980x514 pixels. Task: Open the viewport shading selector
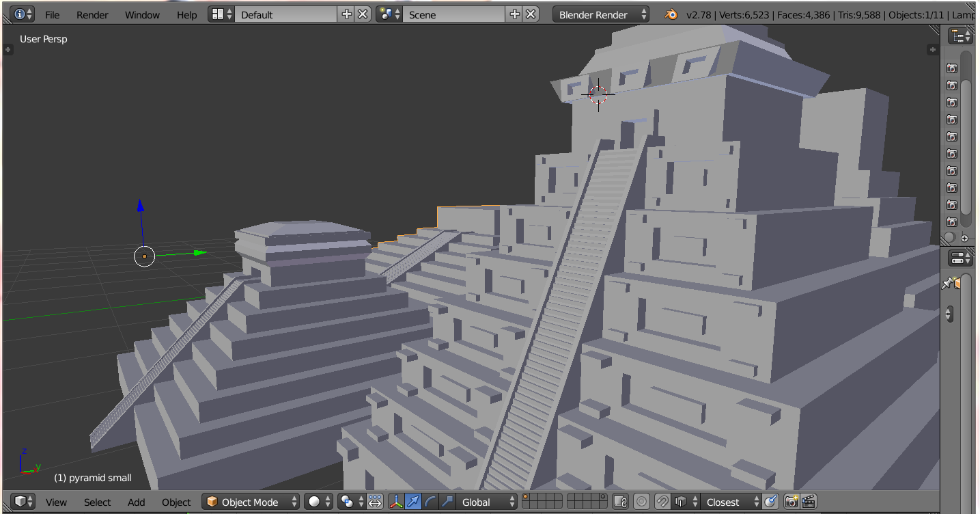click(x=319, y=502)
